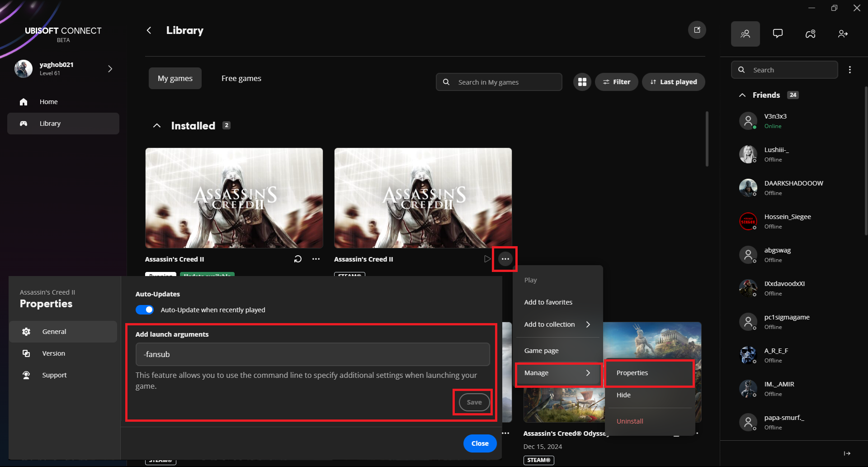The height and width of the screenshot is (467, 868).
Task: Open first Assassin's Creed II cover thumbnail
Action: (x=234, y=198)
